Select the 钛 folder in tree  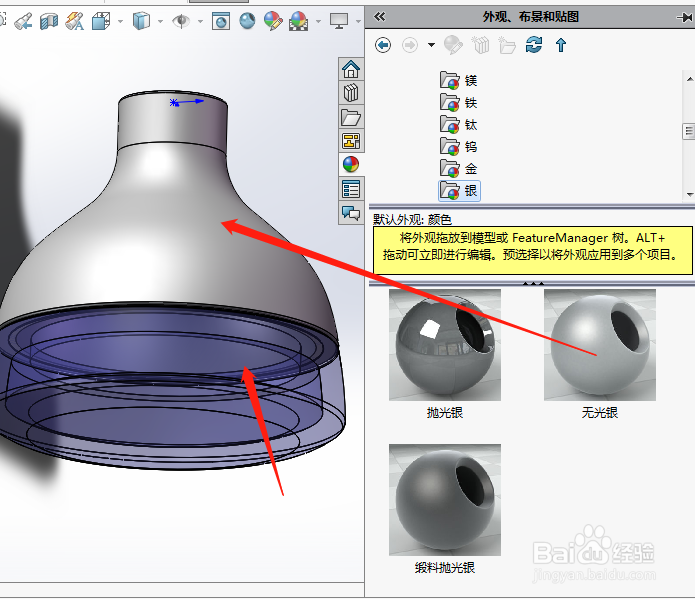coord(459,125)
